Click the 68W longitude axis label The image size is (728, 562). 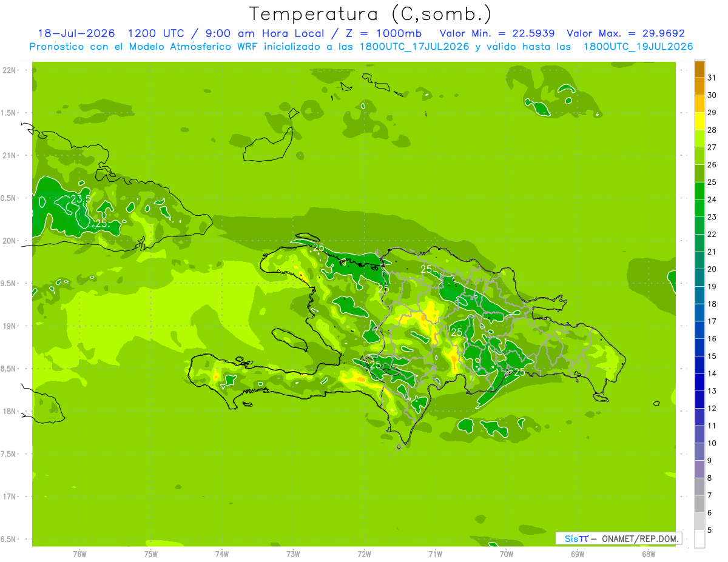pos(648,554)
